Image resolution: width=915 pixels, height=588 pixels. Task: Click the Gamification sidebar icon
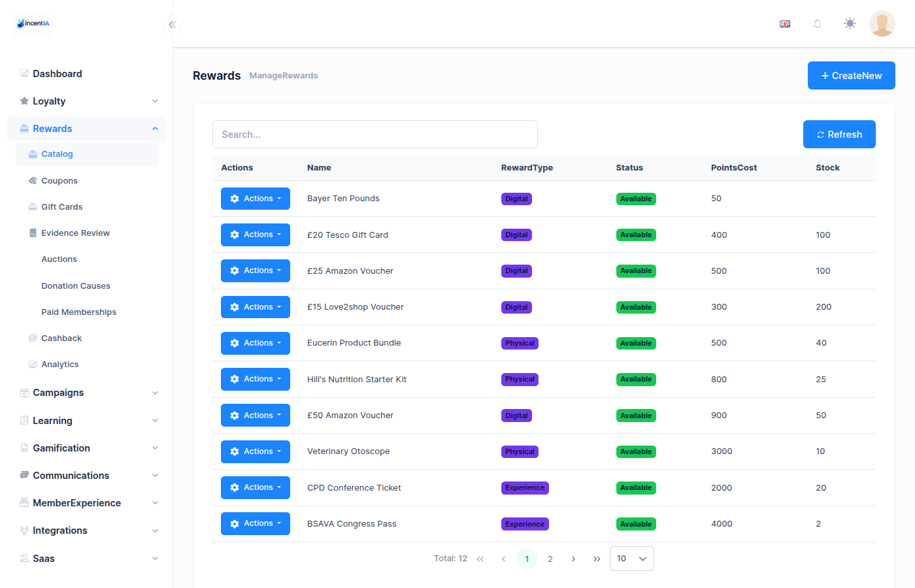(24, 448)
